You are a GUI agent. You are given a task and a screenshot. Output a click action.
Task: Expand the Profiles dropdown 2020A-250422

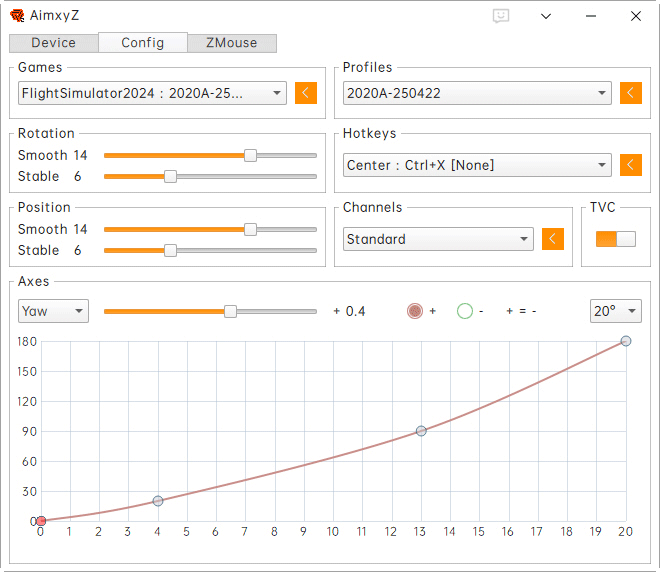(x=476, y=93)
